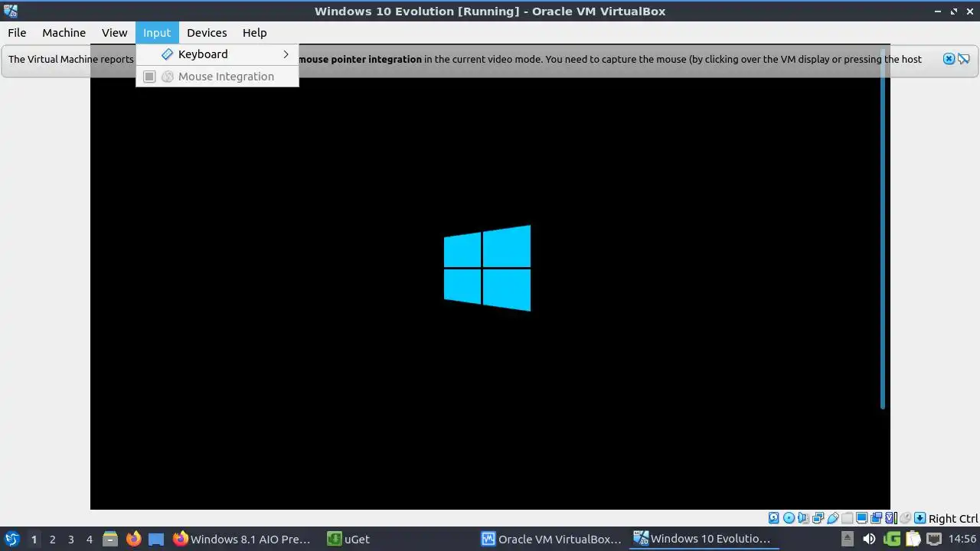Open the optical disk indicator in status bar
Viewport: 980px width, 551px height.
point(789,518)
